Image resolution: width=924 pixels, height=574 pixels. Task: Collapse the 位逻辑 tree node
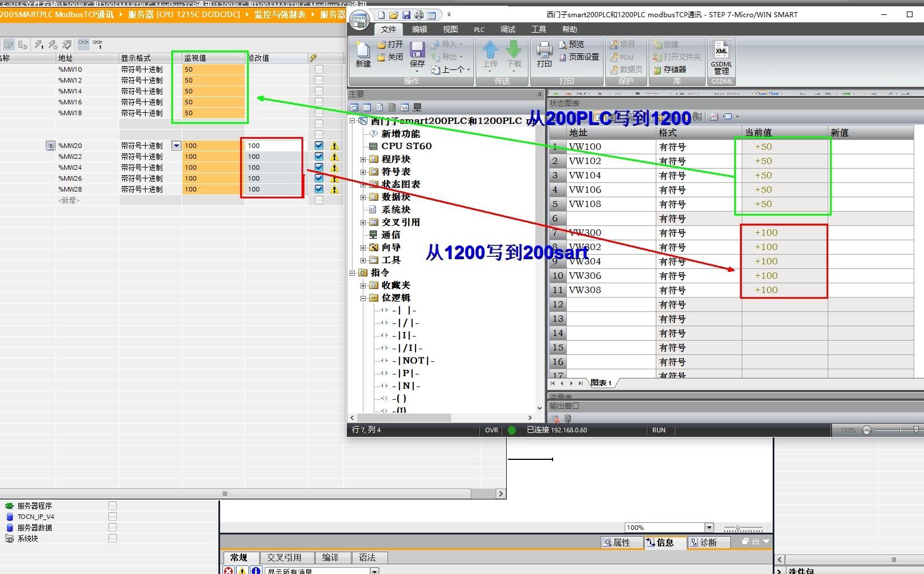[x=363, y=298]
